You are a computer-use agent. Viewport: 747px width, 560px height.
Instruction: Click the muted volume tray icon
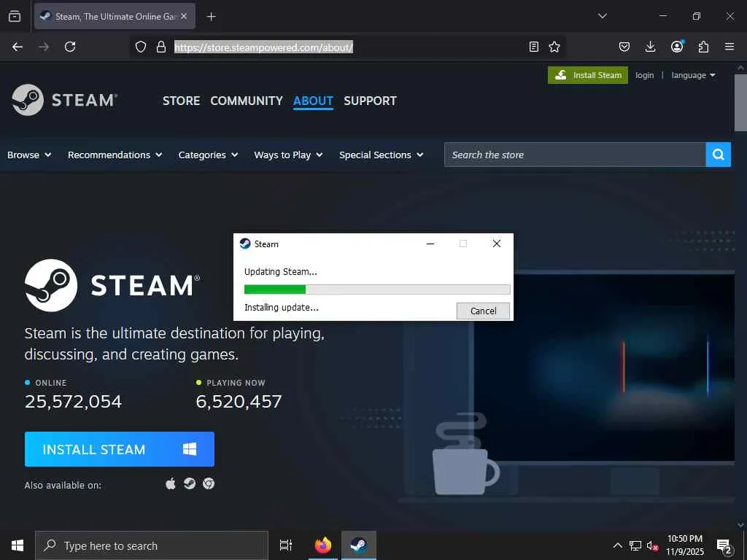pos(653,545)
